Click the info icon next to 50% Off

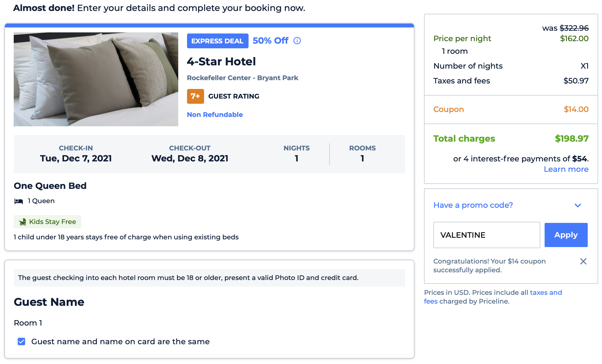pyautogui.click(x=297, y=41)
